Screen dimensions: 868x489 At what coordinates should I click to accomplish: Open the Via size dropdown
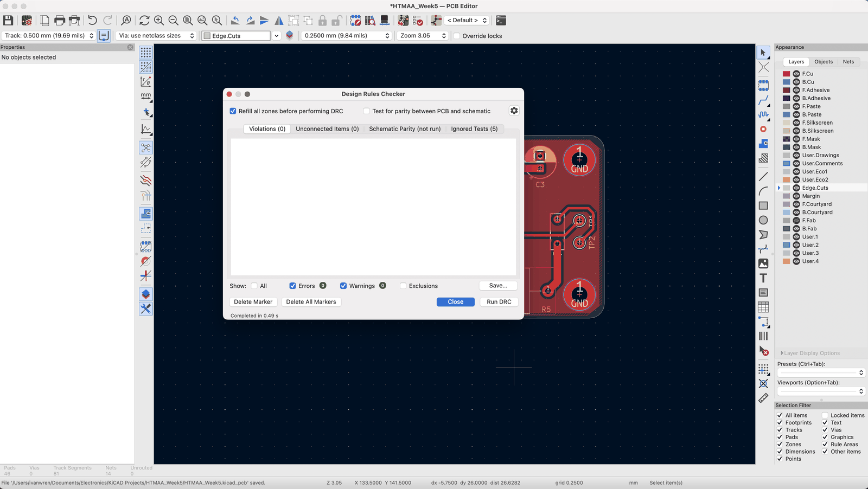156,36
